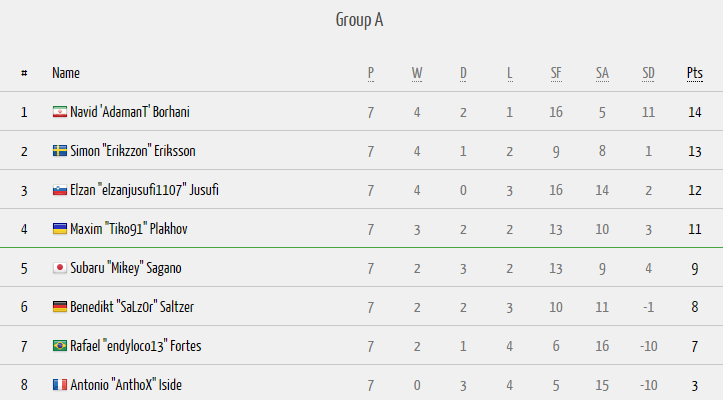
Task: Click the Japan flag beside Subaru Sagano
Action: pyautogui.click(x=59, y=268)
